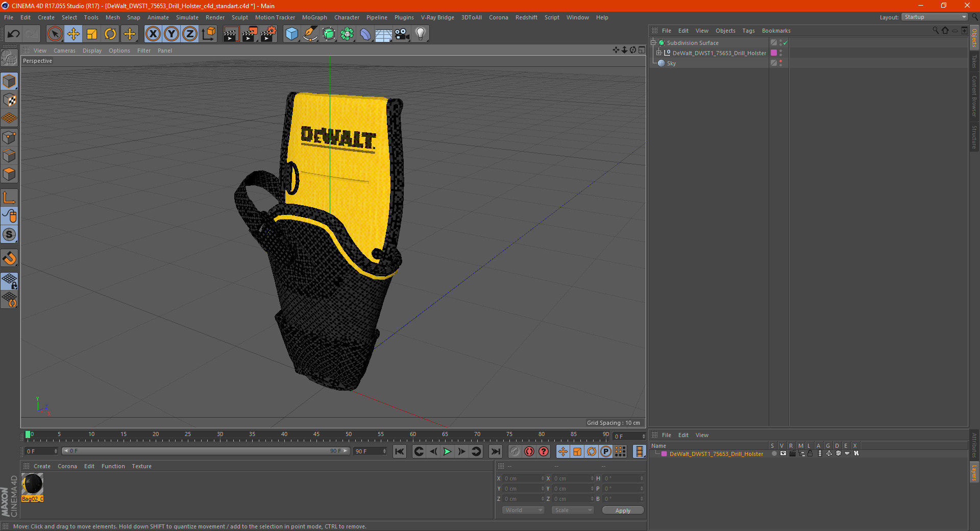Viewport: 980px width, 531px height.
Task: Click pink layer swatch of DeWalt object
Action: 774,53
